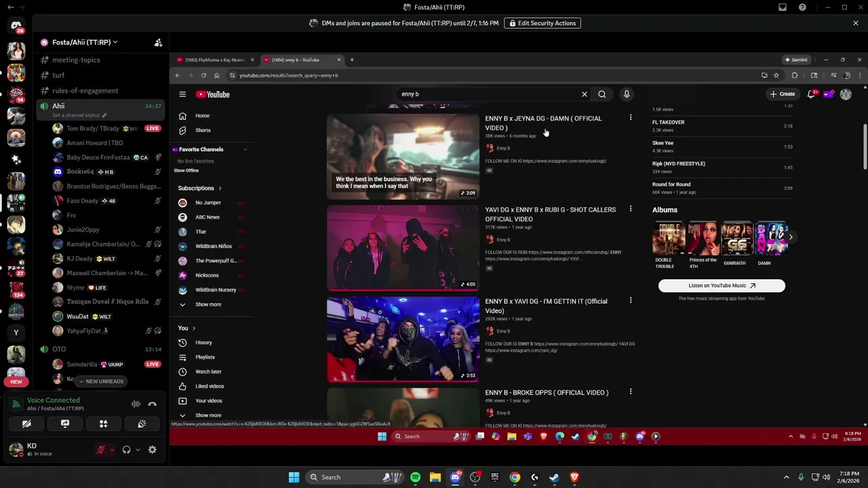Bookmark page with star icon

click(776, 75)
